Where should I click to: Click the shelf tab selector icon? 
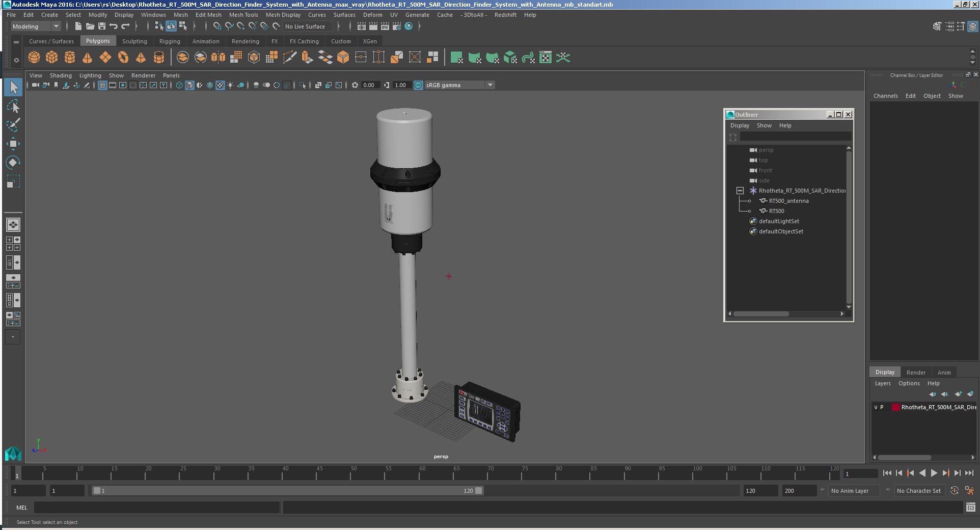(16, 42)
